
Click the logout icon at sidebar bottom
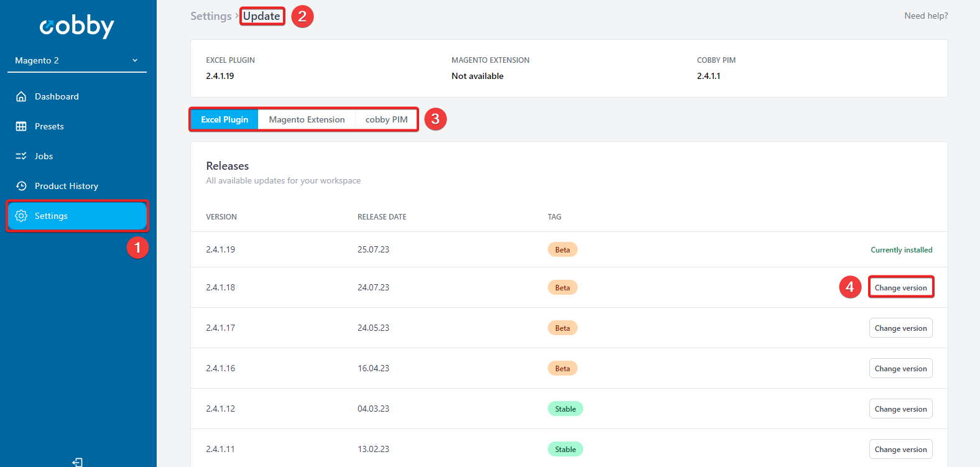click(x=77, y=462)
